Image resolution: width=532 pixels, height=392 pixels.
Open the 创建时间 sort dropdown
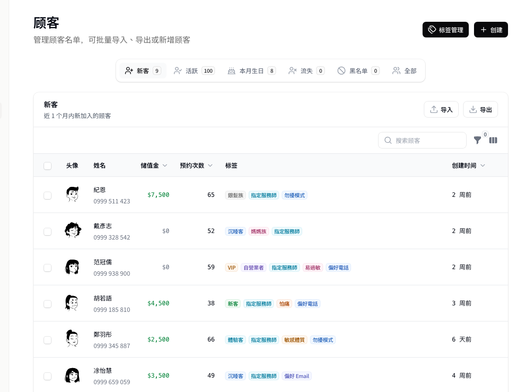pos(483,166)
